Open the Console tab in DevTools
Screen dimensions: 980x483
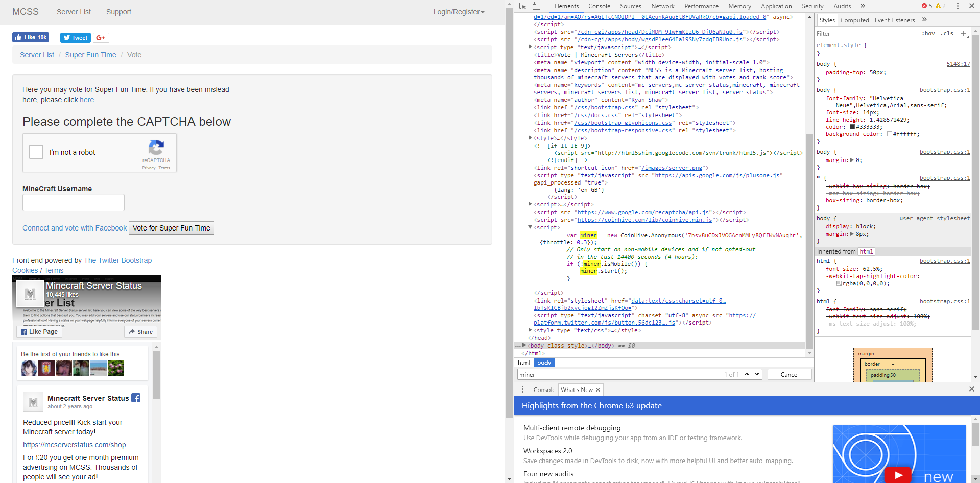click(599, 6)
